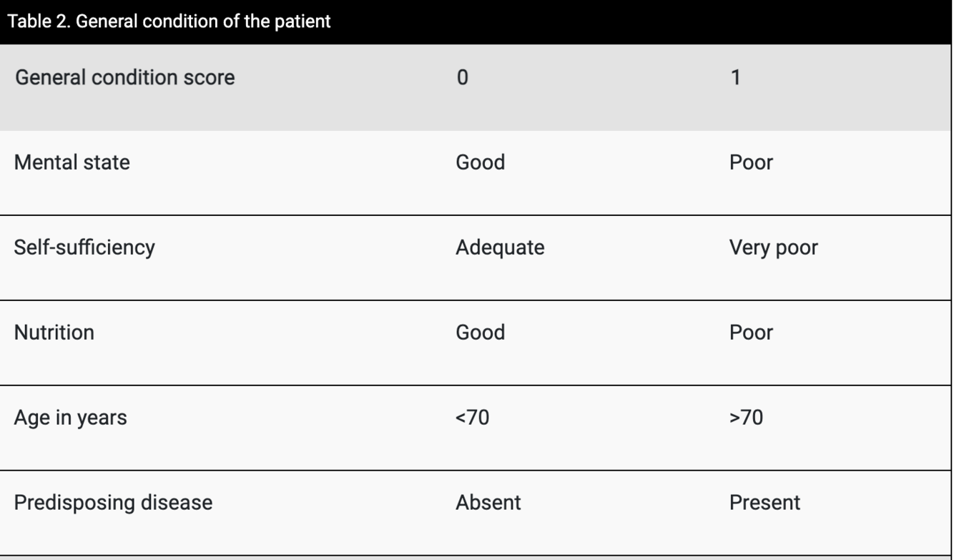Select the 'Predisposing disease' row label
This screenshot has height=560, width=954.
pyautogui.click(x=113, y=503)
